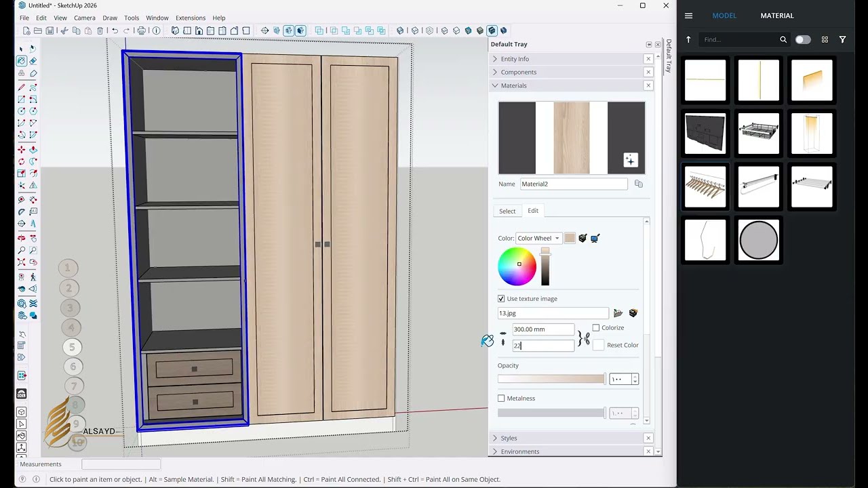This screenshot has height=488, width=868.
Task: Click search magnifier in Find field
Action: click(783, 39)
